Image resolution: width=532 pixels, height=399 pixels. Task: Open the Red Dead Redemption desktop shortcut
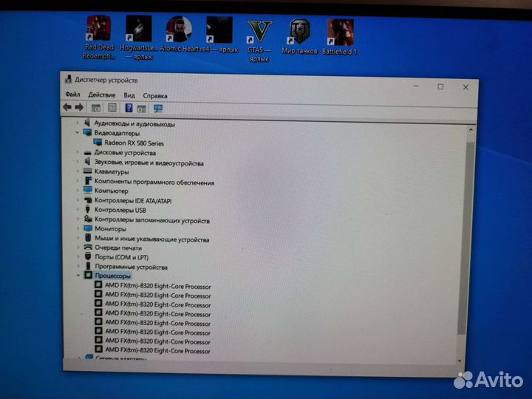pyautogui.click(x=98, y=37)
